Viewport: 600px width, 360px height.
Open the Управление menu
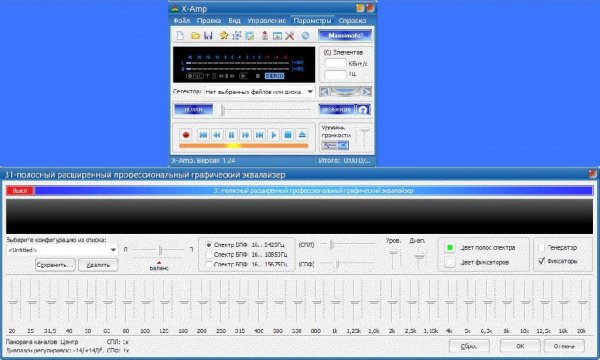[x=266, y=21]
